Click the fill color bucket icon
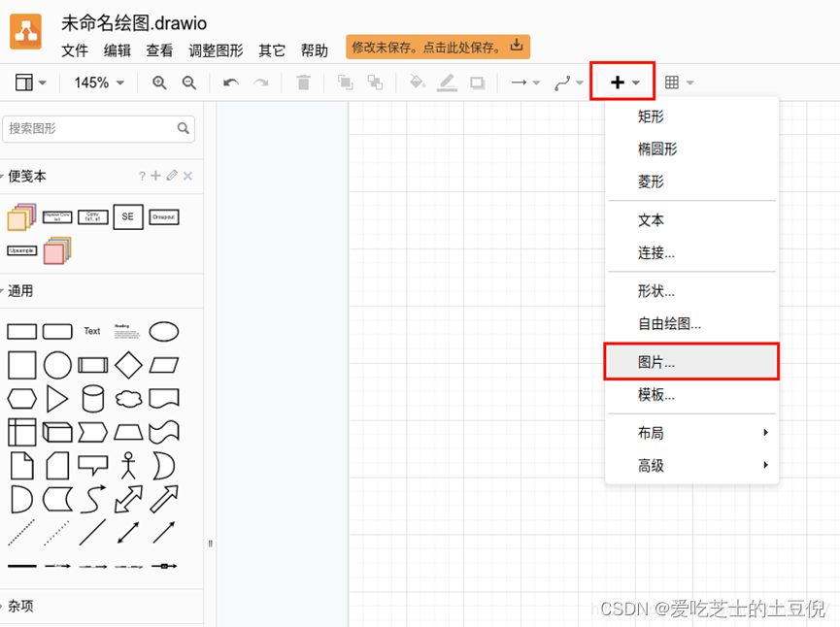Viewport: 840px width, 627px height. pyautogui.click(x=418, y=82)
